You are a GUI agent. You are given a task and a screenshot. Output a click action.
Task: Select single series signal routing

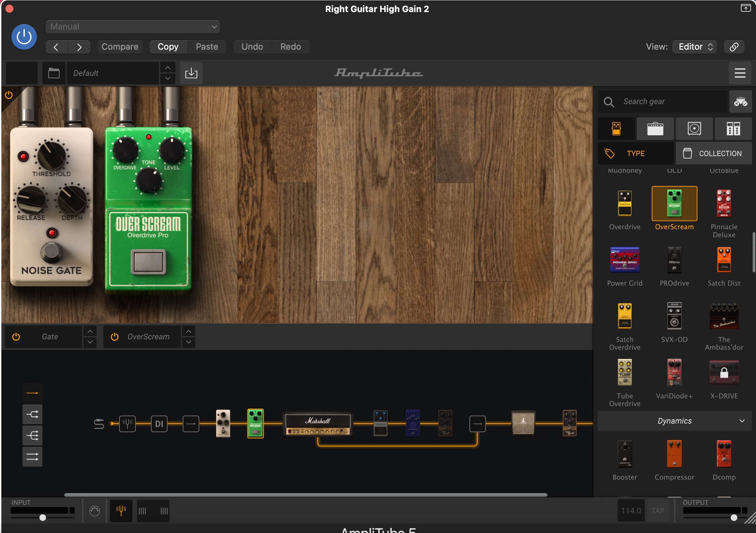33,393
